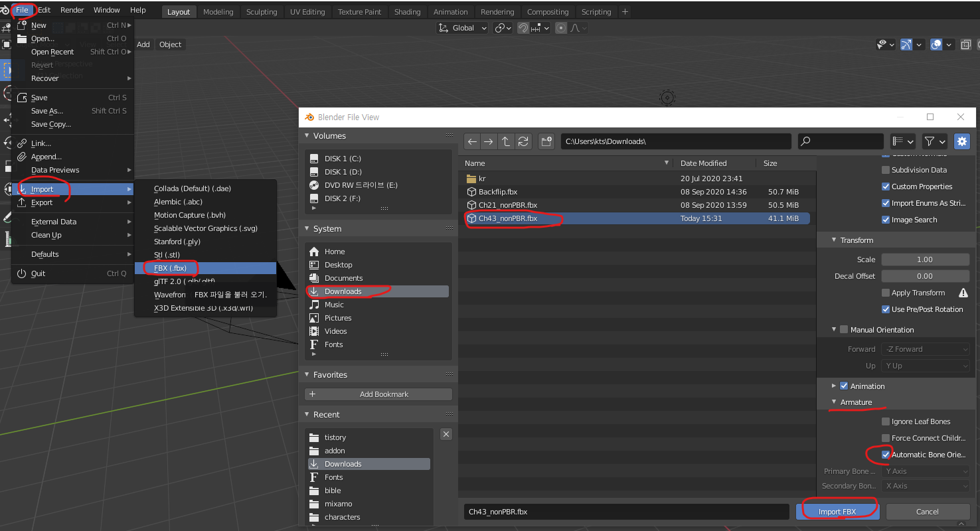Switch to the Sculpting workspace tab

(262, 12)
